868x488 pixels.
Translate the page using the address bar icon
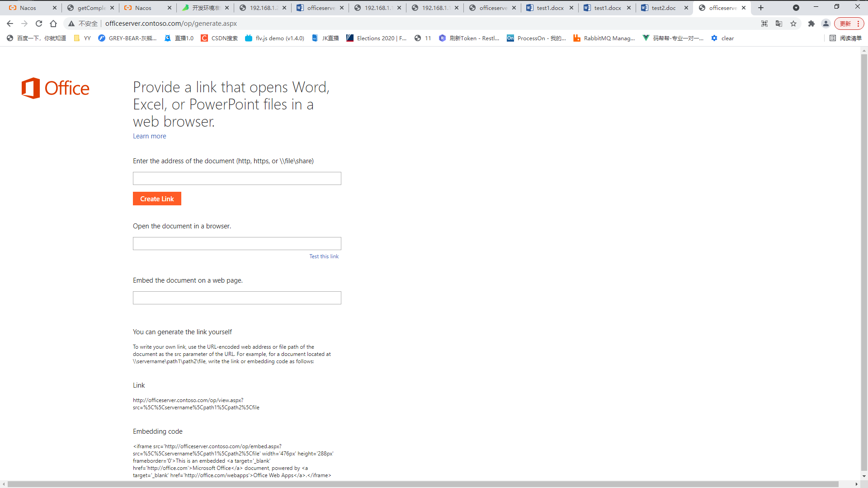[779, 24]
